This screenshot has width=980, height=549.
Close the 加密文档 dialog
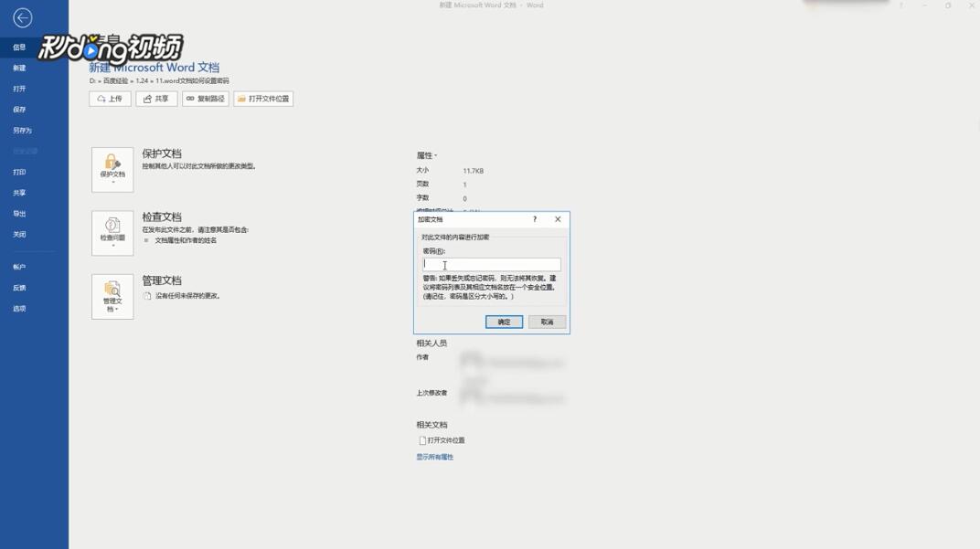pos(558,219)
